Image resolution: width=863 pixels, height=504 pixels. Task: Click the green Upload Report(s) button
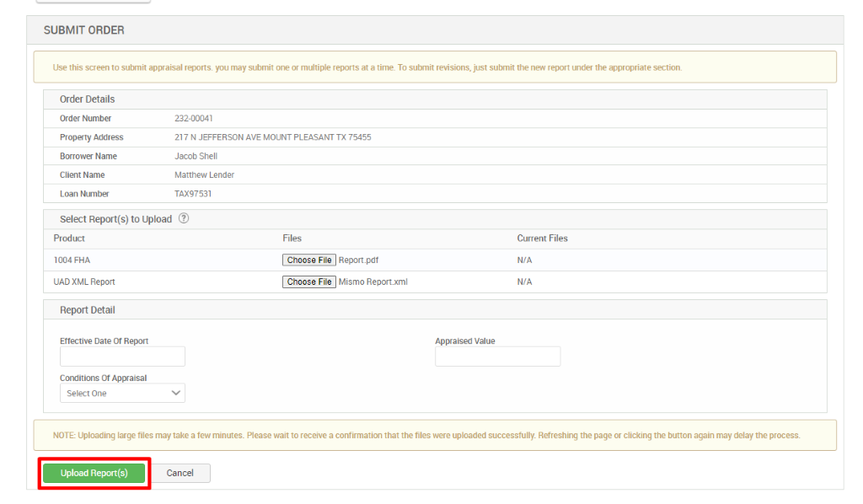94,473
